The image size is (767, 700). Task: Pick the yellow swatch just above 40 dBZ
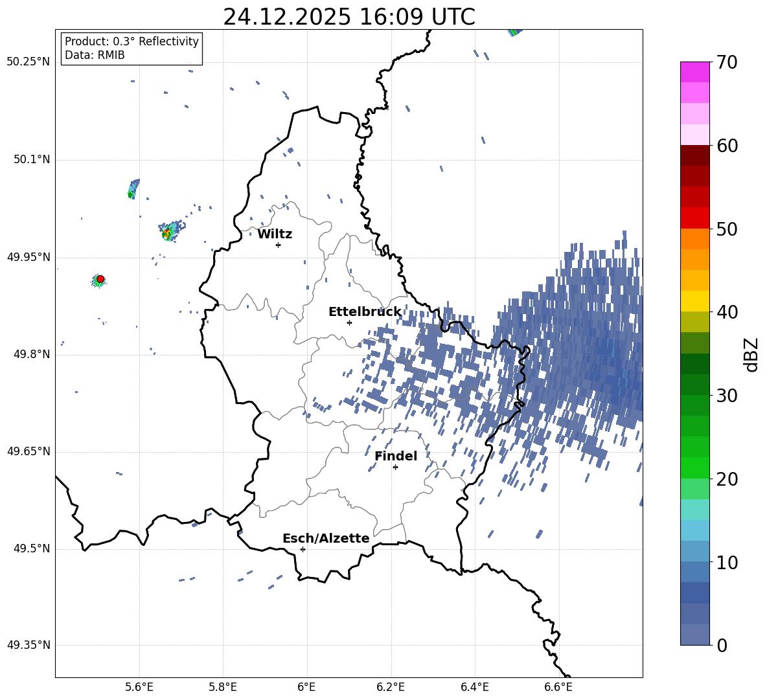click(x=694, y=301)
